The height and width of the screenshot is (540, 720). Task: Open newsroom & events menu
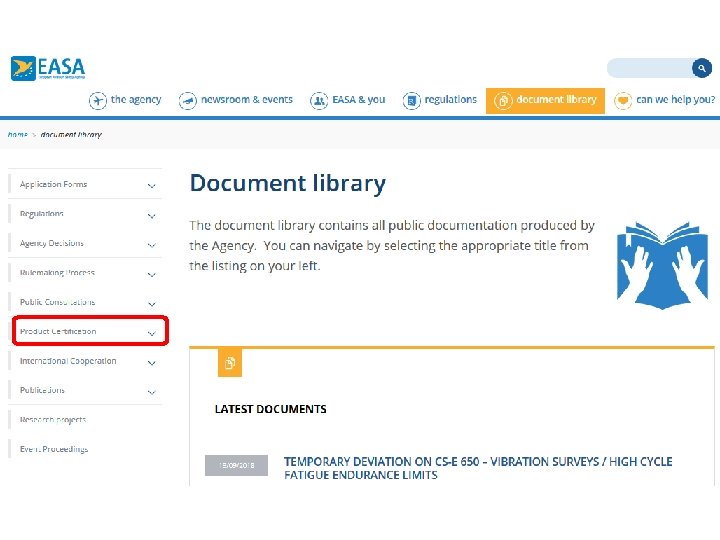click(247, 99)
